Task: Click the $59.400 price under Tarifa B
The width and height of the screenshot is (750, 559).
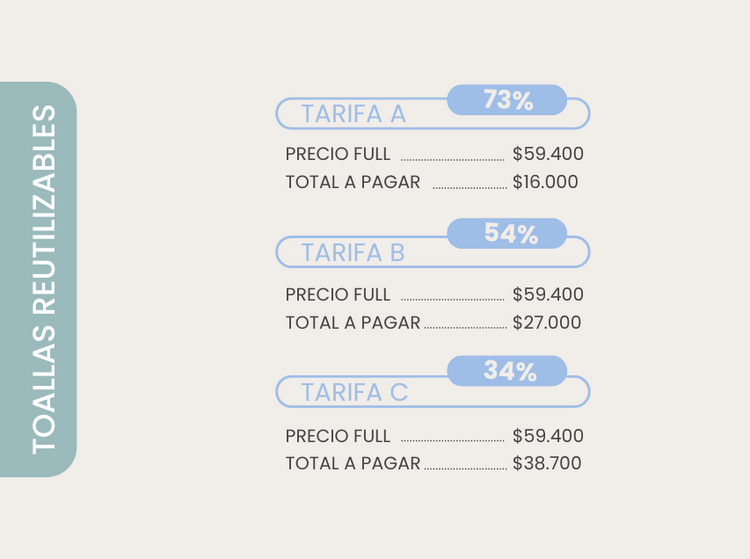Action: (x=548, y=295)
